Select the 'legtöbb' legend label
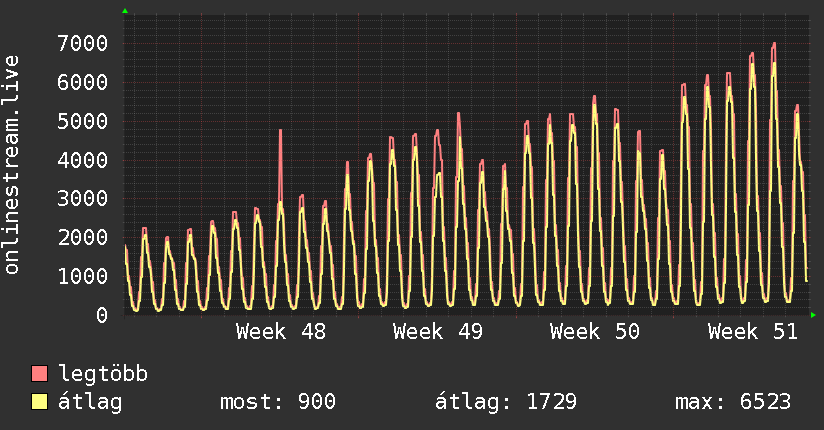The image size is (824, 430). 103,374
